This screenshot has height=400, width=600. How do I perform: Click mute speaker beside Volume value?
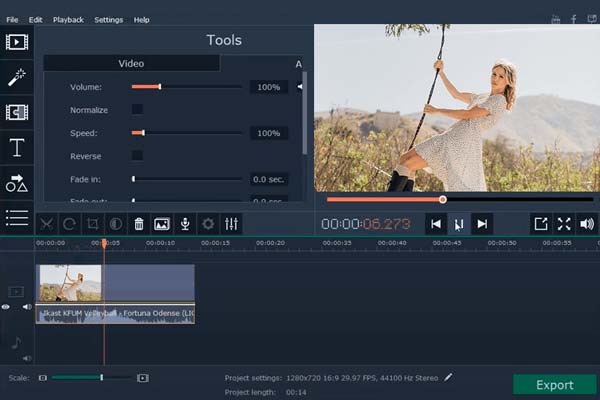coord(300,87)
